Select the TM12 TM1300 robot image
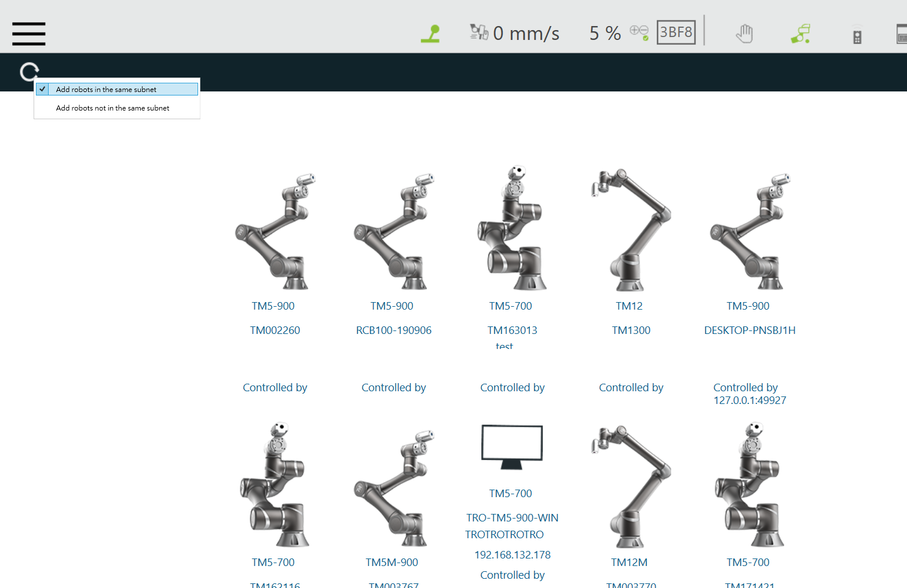This screenshot has height=588, width=907. coord(631,230)
